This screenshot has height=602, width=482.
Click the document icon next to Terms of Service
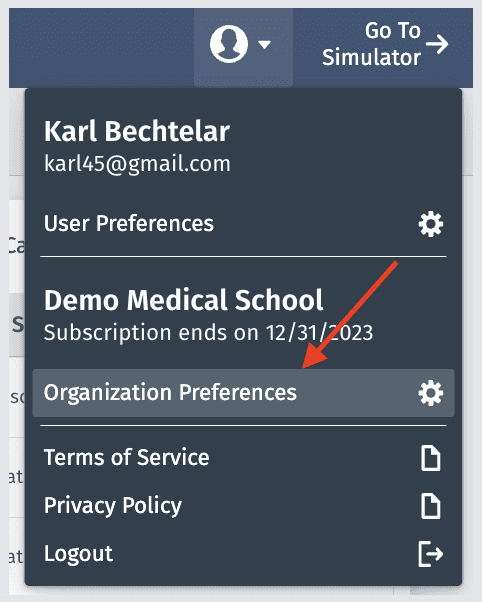tap(431, 458)
